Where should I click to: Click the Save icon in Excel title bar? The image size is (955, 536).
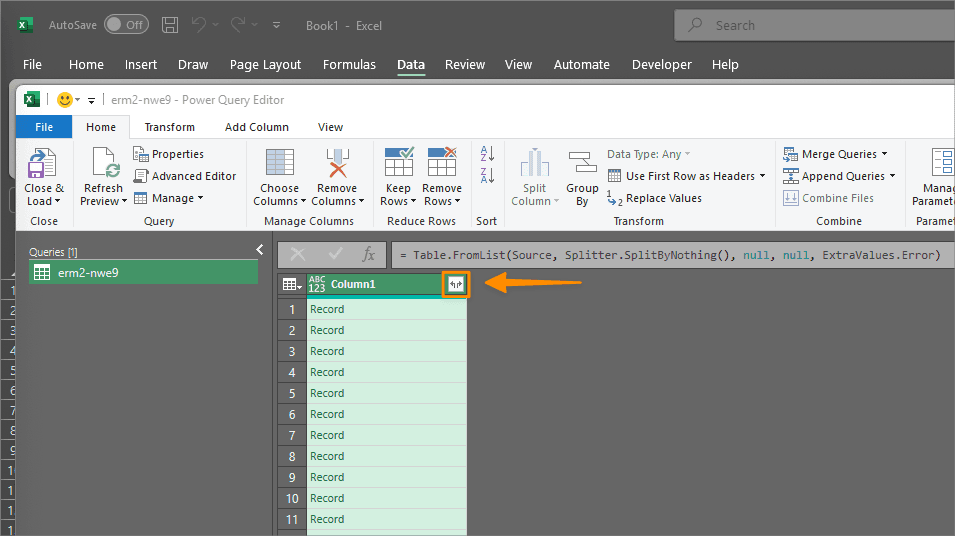[x=170, y=25]
